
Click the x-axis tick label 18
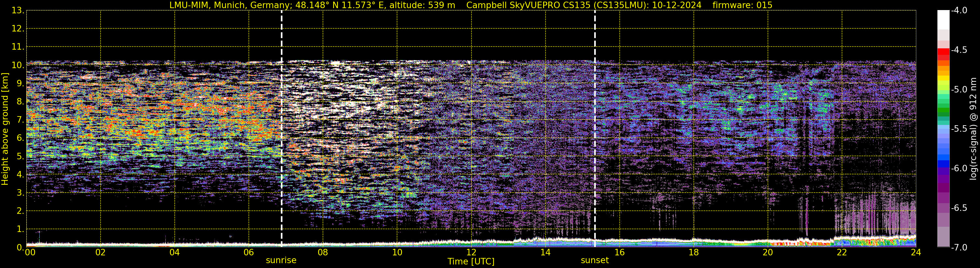point(694,252)
